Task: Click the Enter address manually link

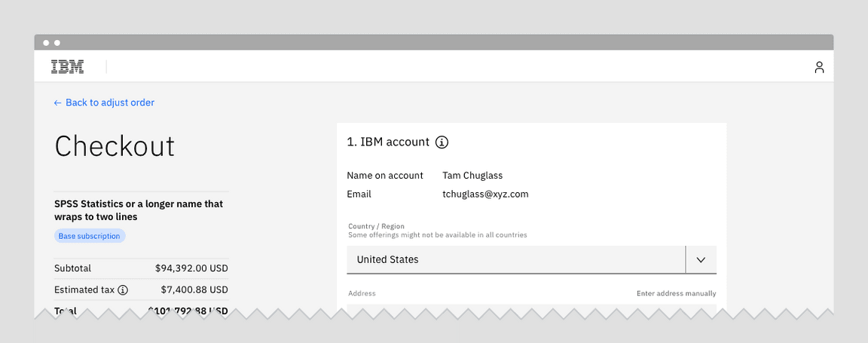Action: click(676, 293)
